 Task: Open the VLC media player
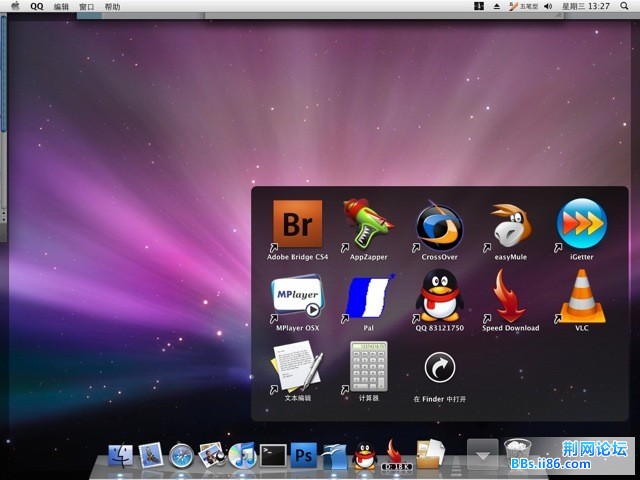(581, 297)
